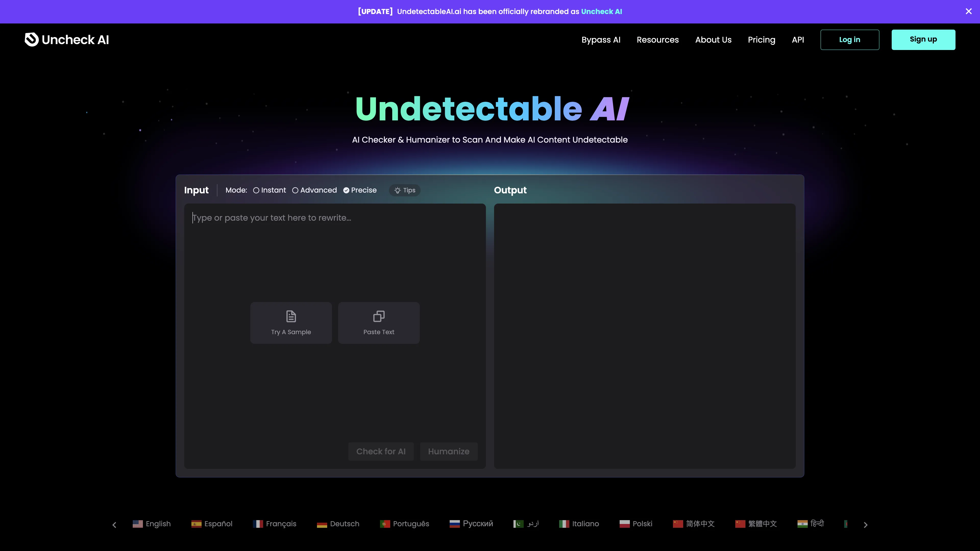Click the API menu item
This screenshot has height=551, width=980.
[x=798, y=40]
